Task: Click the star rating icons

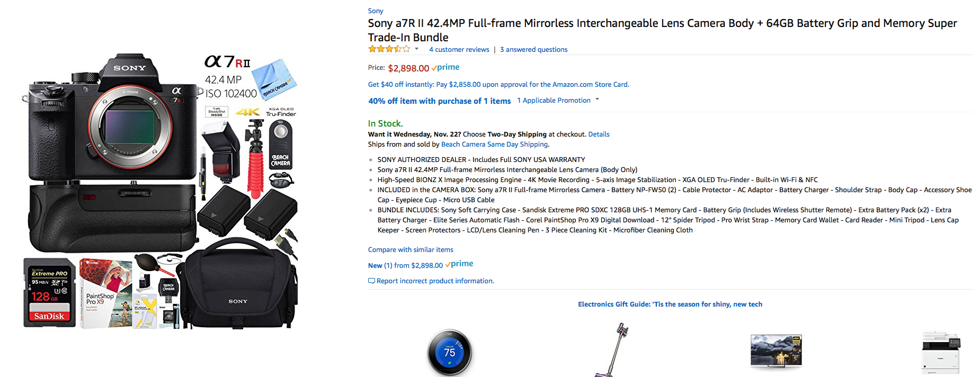Action: tap(389, 49)
